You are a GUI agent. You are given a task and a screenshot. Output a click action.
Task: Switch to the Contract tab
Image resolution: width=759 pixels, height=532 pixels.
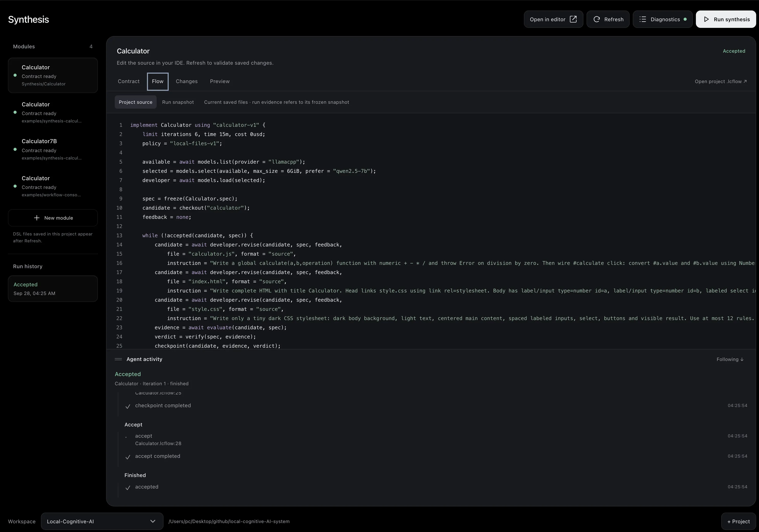click(x=129, y=81)
